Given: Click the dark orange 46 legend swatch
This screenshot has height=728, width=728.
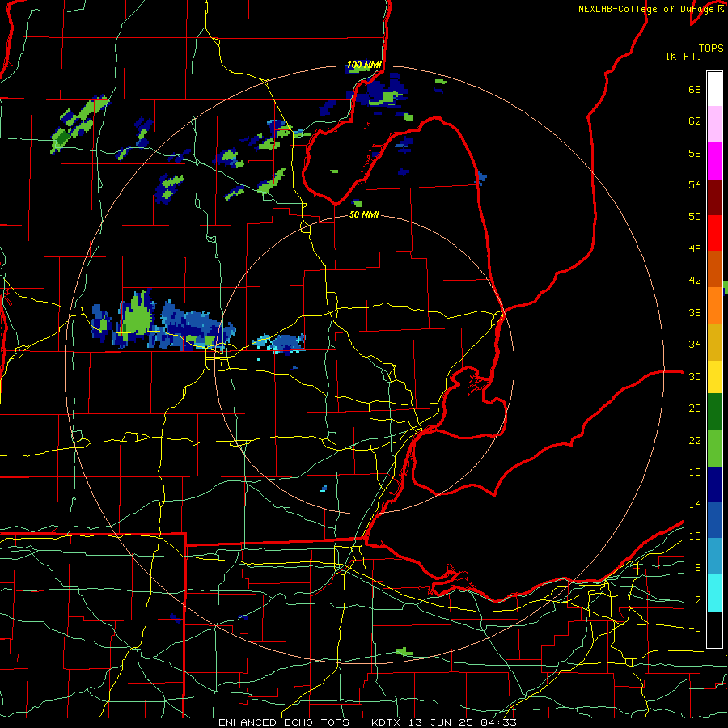Looking at the screenshot, I should [714, 269].
